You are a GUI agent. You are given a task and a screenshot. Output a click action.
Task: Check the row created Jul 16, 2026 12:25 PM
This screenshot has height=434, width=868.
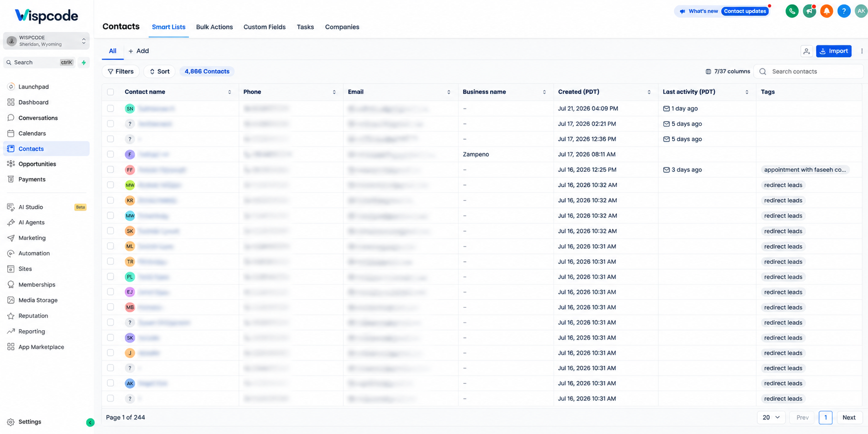click(x=111, y=169)
